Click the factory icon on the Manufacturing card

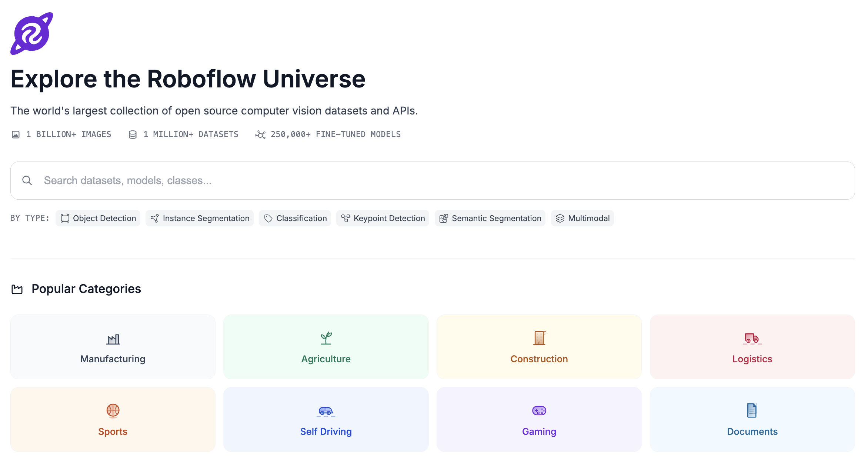point(113,339)
